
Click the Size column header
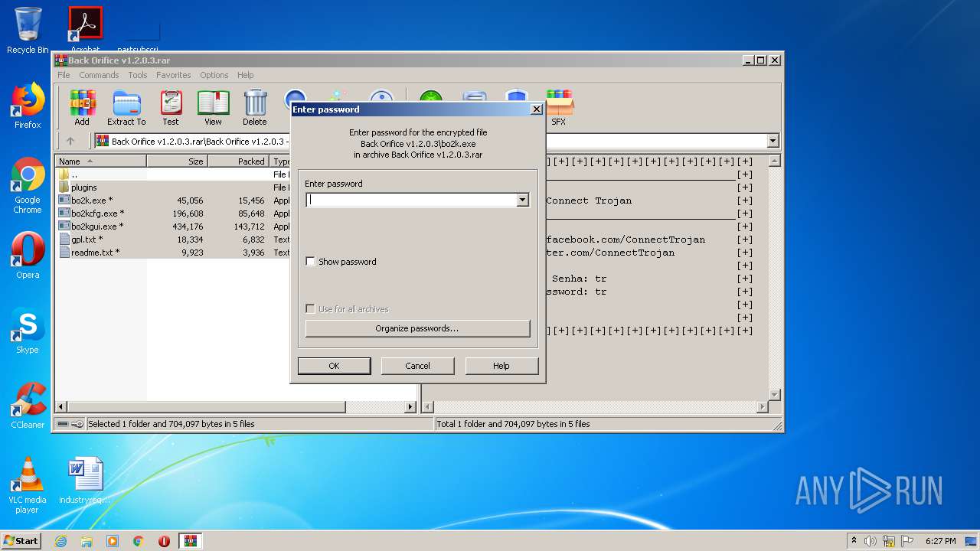[177, 161]
